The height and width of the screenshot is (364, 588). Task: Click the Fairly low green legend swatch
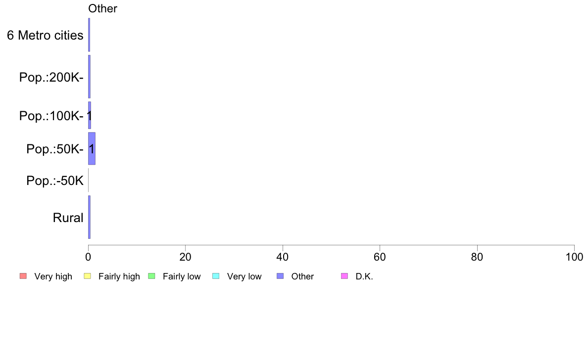[151, 276]
